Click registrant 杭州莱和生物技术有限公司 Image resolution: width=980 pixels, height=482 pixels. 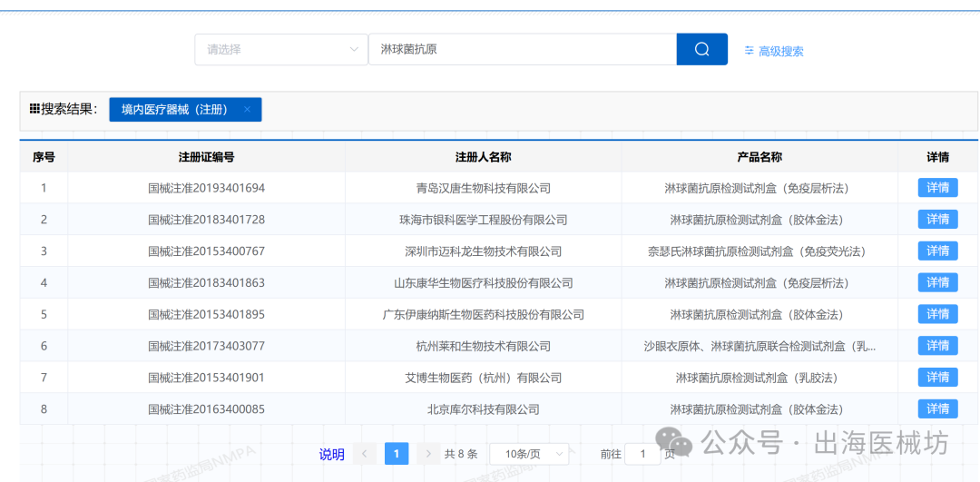click(483, 346)
